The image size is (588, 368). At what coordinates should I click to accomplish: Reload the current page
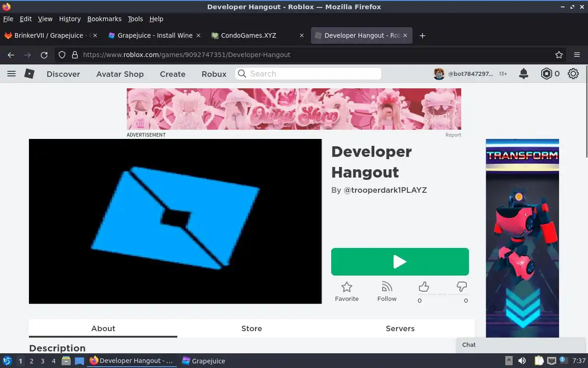(44, 55)
